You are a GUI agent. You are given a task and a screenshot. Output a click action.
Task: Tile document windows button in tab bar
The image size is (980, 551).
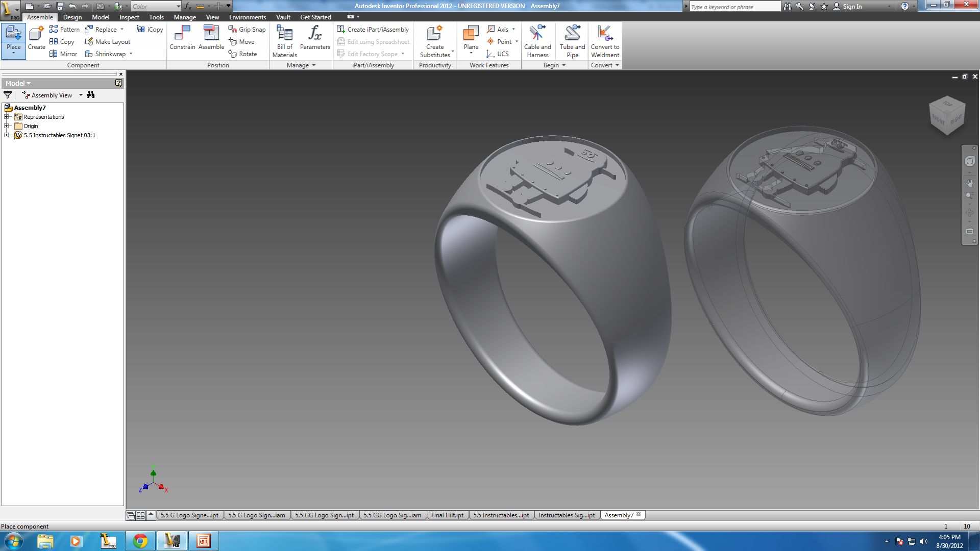[140, 515]
